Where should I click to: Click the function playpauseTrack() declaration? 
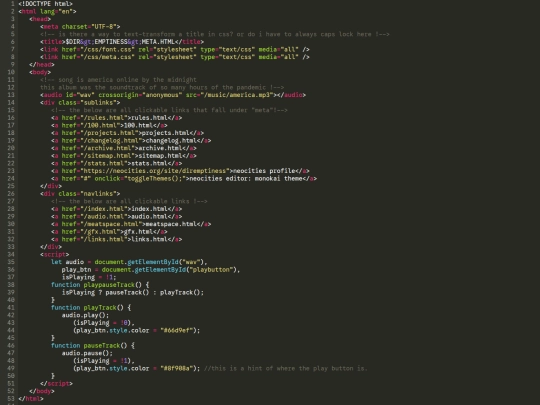click(x=100, y=285)
